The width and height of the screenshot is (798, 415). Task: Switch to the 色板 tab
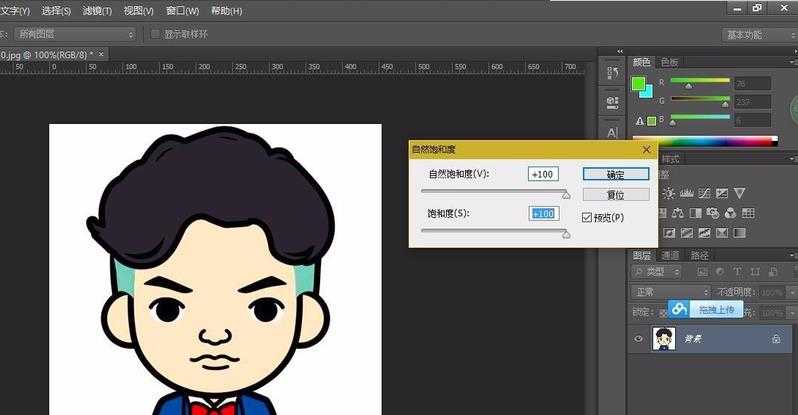click(669, 61)
